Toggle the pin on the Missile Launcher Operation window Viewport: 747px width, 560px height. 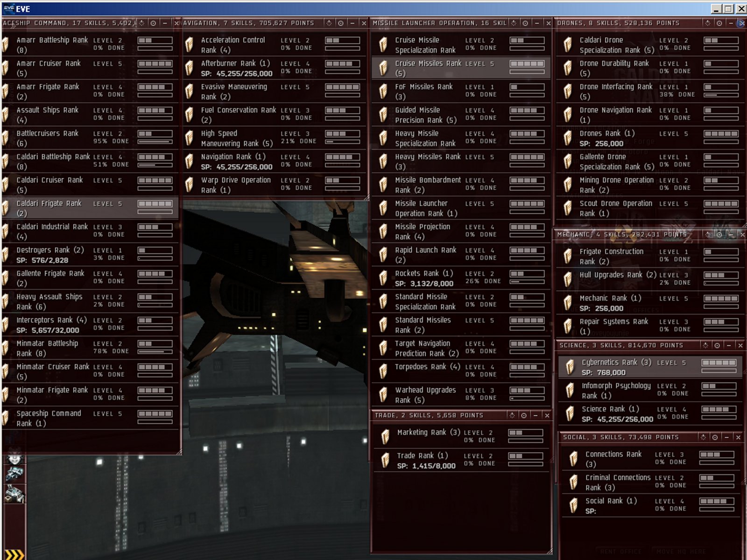(525, 23)
